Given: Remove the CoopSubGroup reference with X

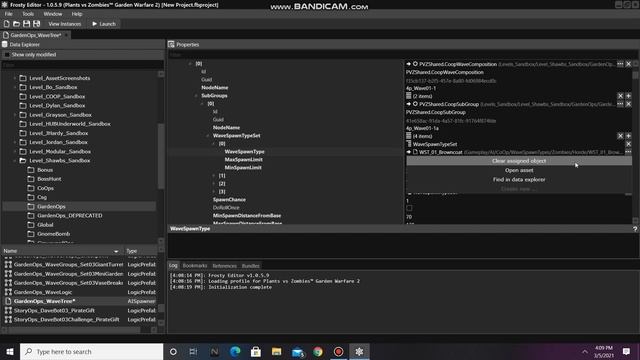Looking at the screenshot, I should click(629, 104).
